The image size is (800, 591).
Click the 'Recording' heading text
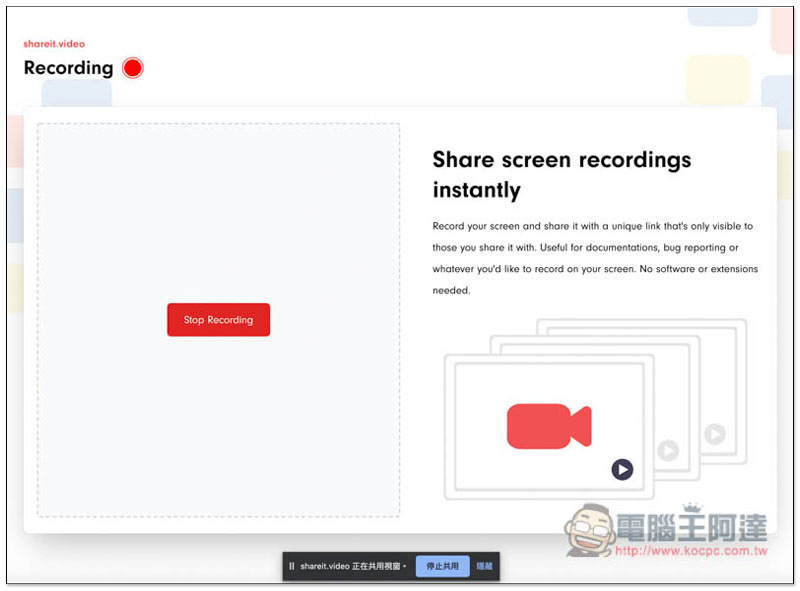(68, 68)
